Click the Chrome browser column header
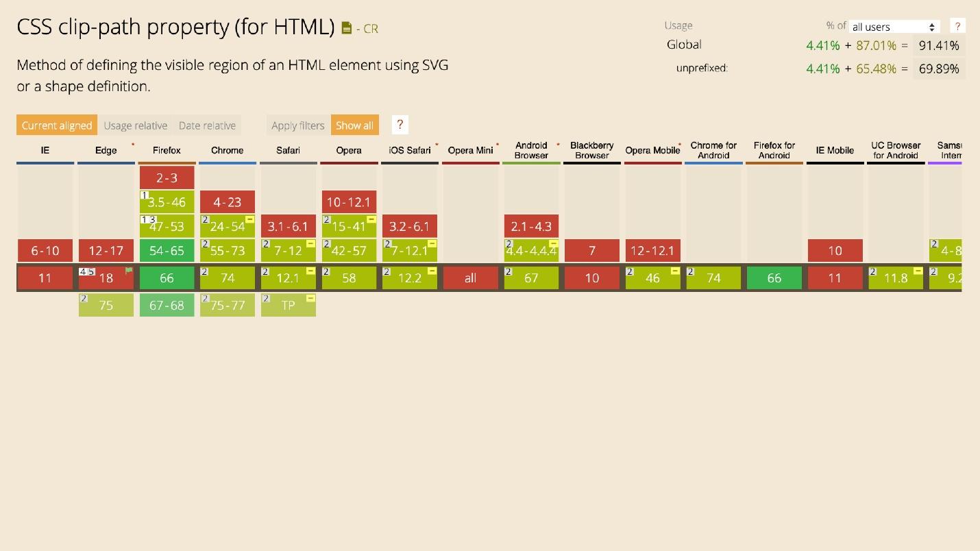The height and width of the screenshot is (551, 980). coord(228,150)
